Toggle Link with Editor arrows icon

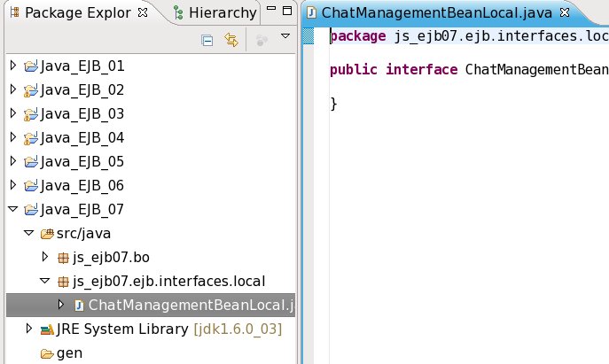231,40
